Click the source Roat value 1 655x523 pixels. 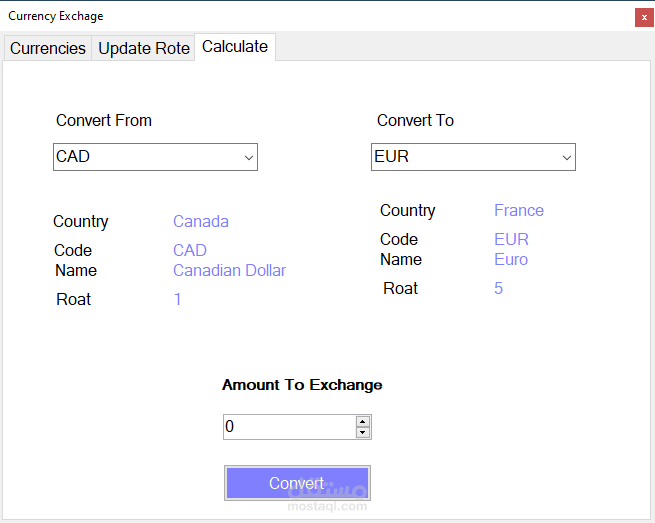[x=178, y=299]
